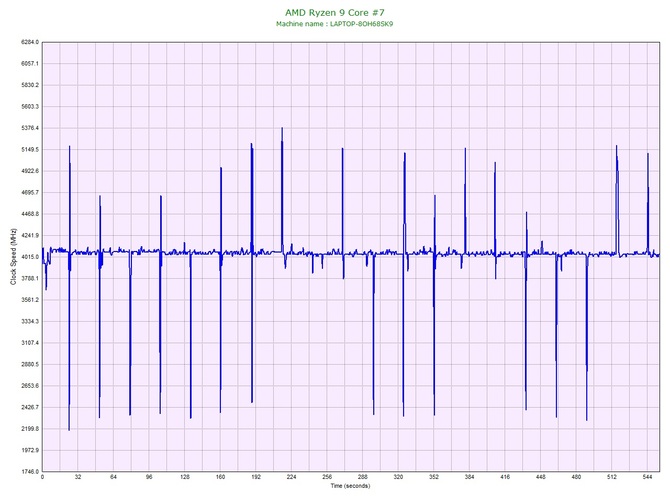Image resolution: width=670 pixels, height=503 pixels.
Task: Click the 320 tick on time axis
Action: click(x=398, y=477)
